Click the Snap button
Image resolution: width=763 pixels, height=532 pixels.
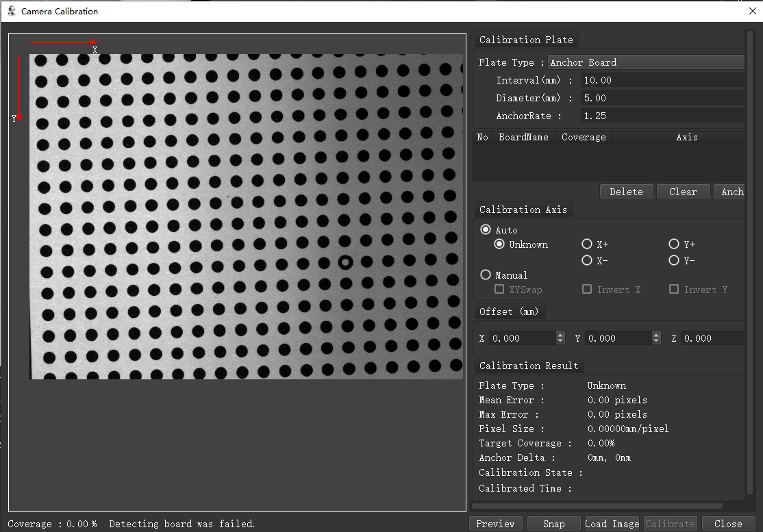pyautogui.click(x=553, y=524)
